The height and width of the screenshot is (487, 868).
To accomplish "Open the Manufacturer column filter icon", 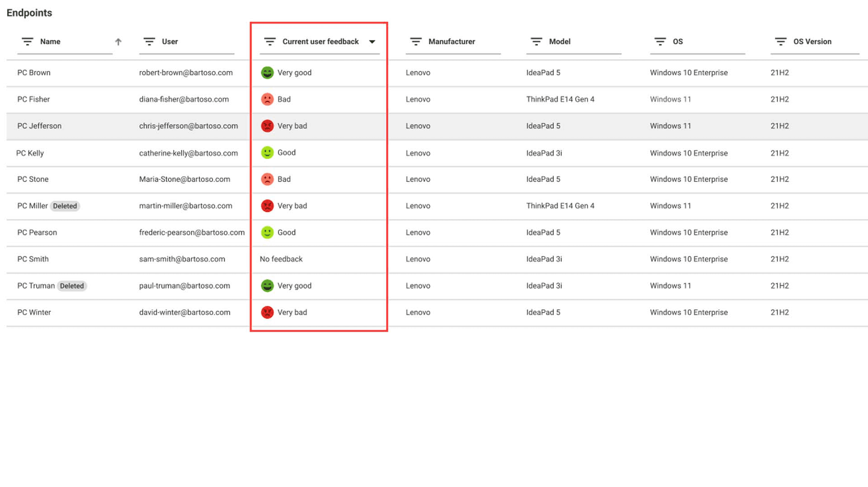I will pyautogui.click(x=416, y=42).
